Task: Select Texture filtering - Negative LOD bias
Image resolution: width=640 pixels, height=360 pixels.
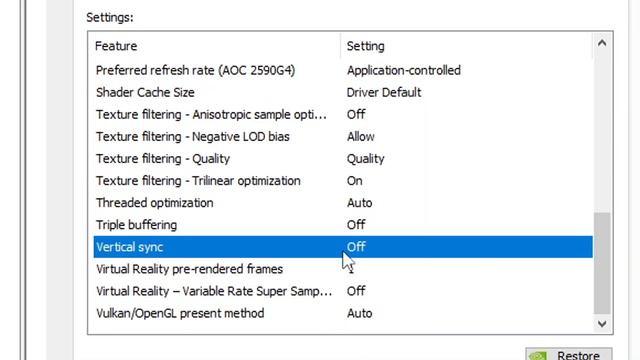Action: click(193, 137)
